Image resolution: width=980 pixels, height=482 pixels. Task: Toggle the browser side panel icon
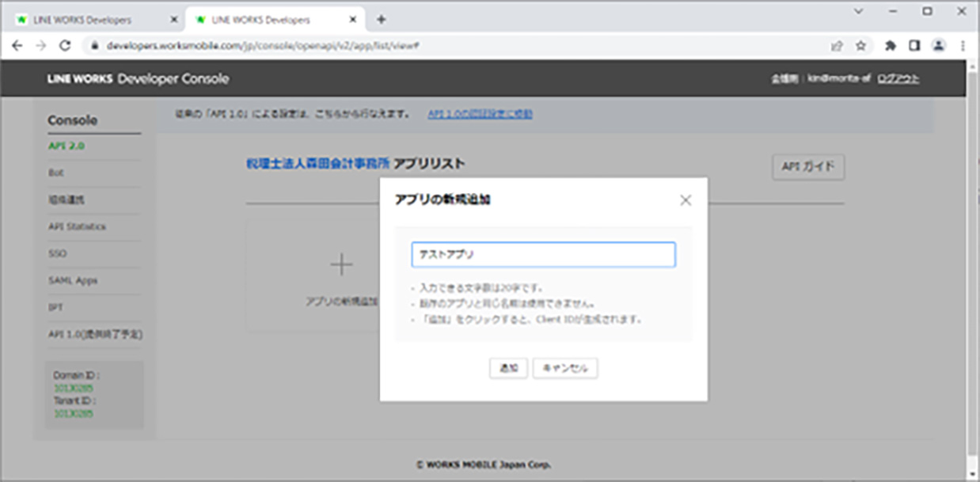pyautogui.click(x=914, y=46)
